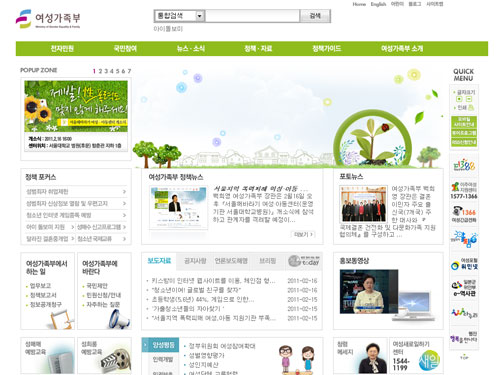Decrease text size with the minus icon

(468, 99)
